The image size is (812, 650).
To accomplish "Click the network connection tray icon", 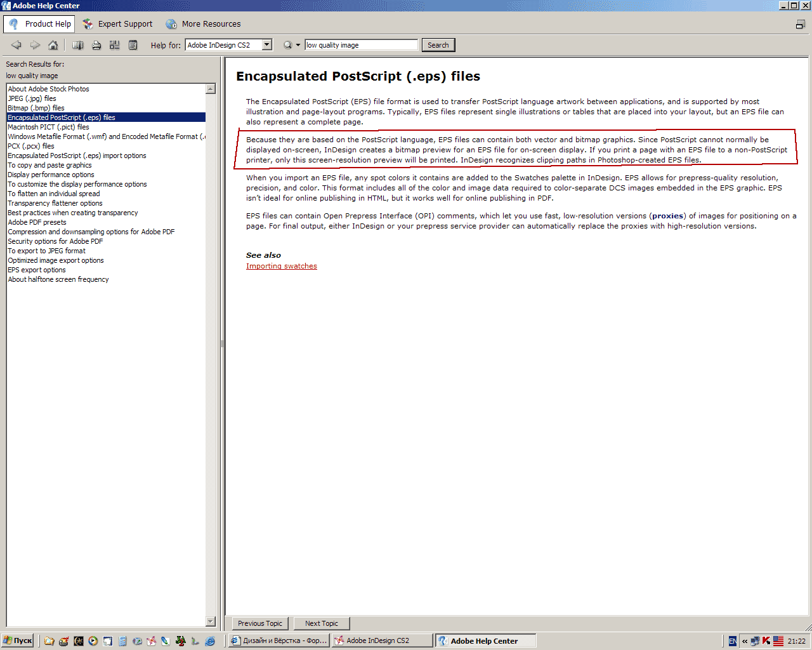I will coord(755,641).
